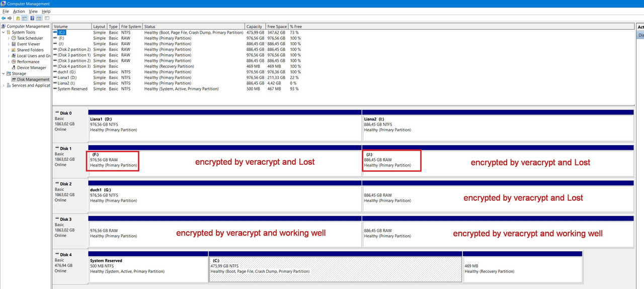
Task: Click the Shared Folders icon
Action: tap(14, 50)
